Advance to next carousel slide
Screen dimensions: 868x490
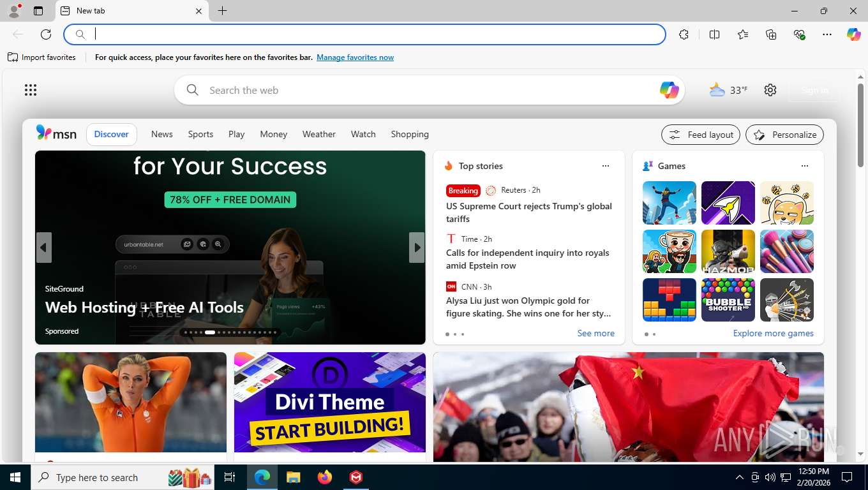417,248
